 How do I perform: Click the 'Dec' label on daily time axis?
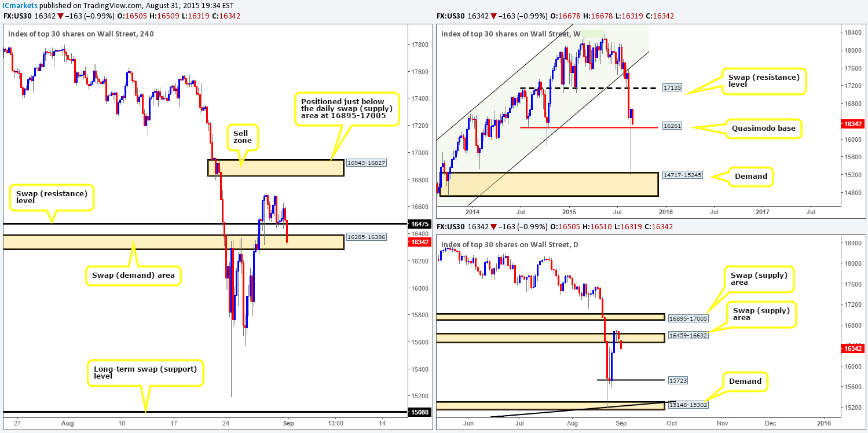(x=770, y=423)
